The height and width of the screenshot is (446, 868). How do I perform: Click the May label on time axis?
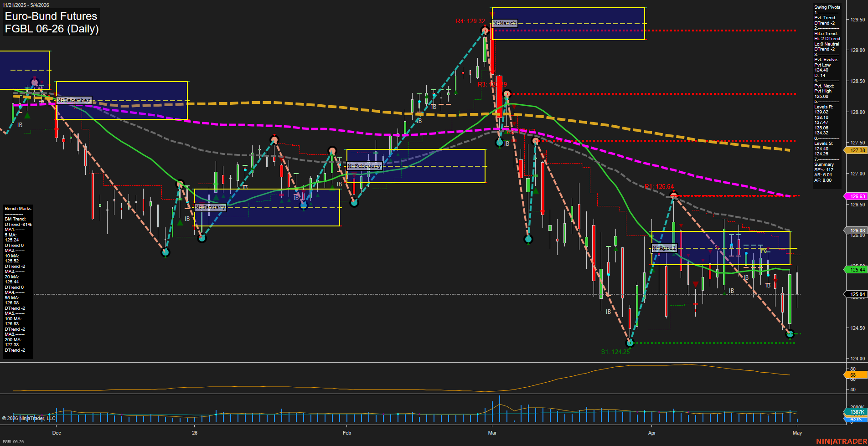click(x=797, y=433)
